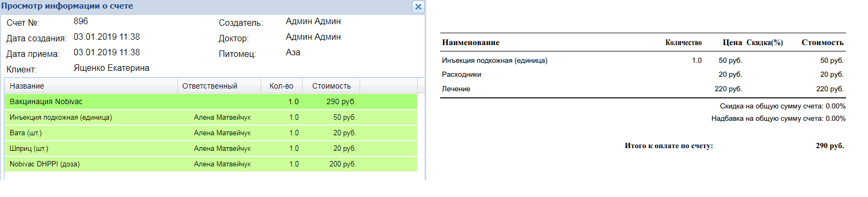Sort by the Ответственный column header
The width and height of the screenshot is (868, 197).
pos(219,86)
